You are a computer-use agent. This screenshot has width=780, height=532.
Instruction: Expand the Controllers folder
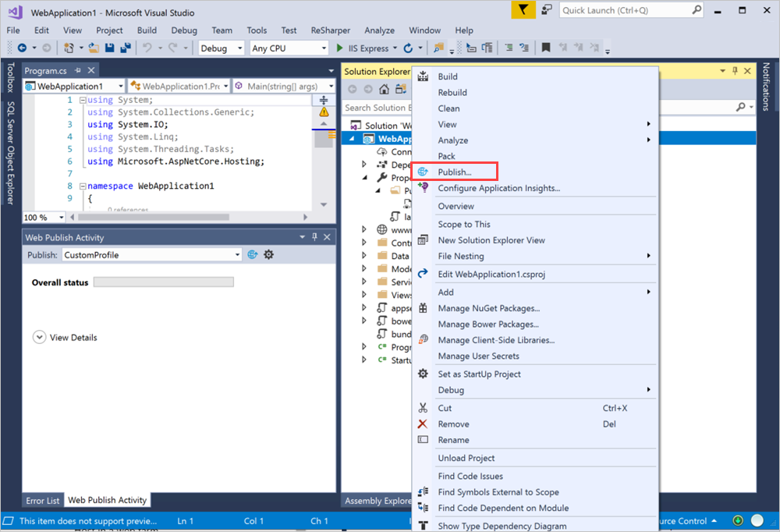pos(363,243)
